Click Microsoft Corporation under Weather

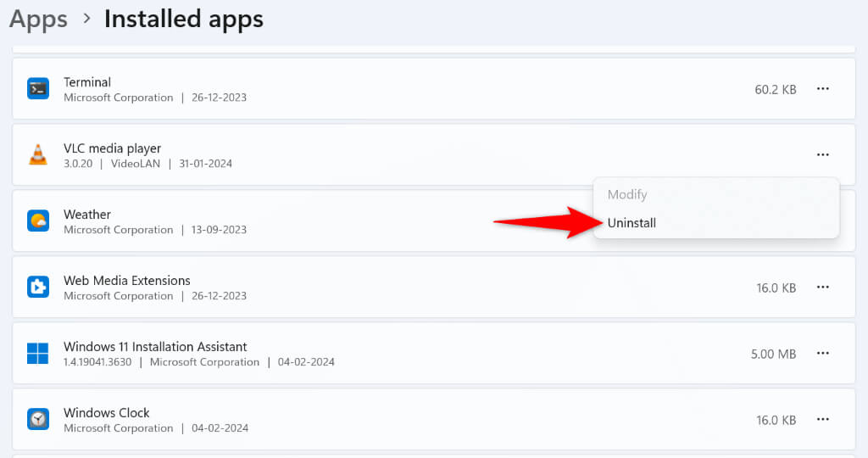(x=119, y=230)
